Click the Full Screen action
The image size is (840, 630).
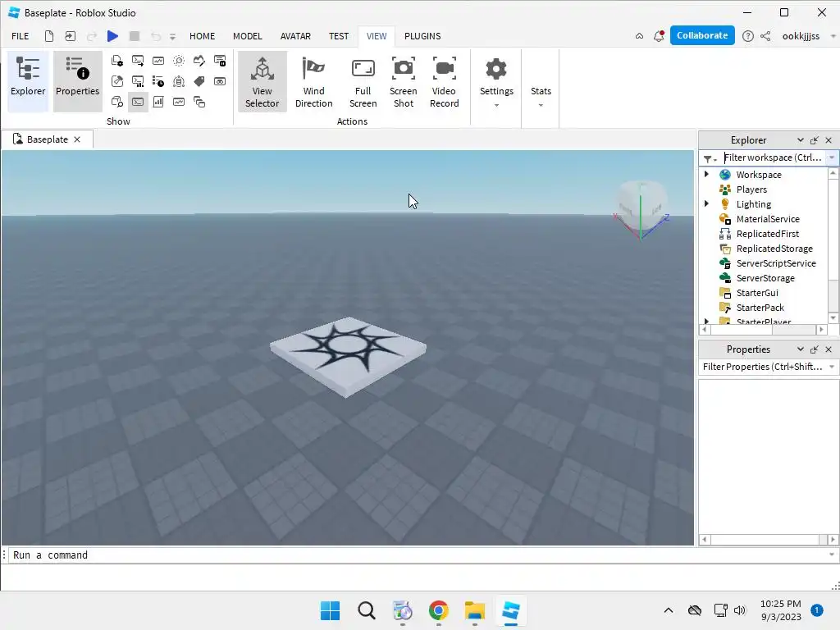tap(363, 82)
